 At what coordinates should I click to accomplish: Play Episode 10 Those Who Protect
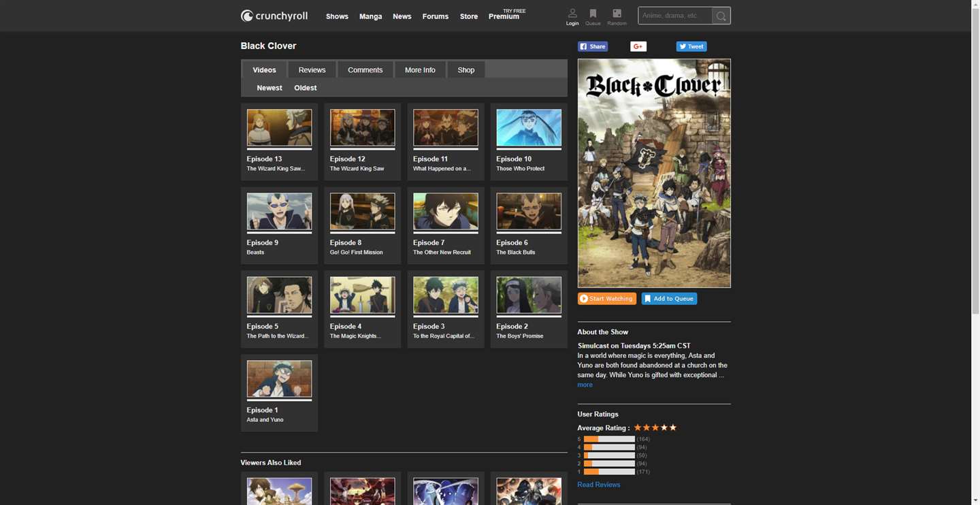coord(529,142)
